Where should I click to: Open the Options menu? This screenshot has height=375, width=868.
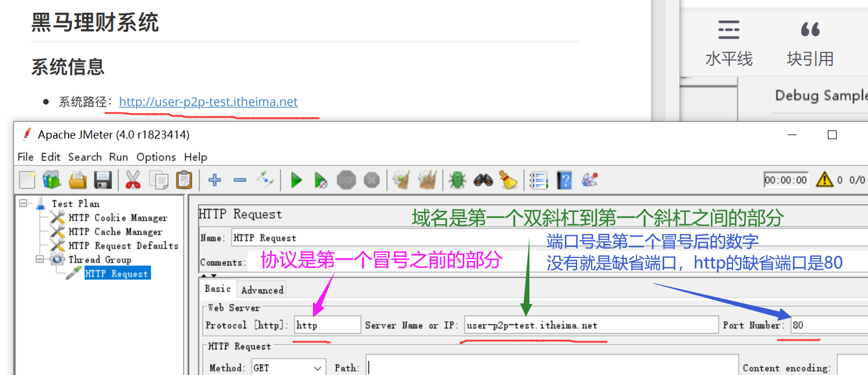156,157
